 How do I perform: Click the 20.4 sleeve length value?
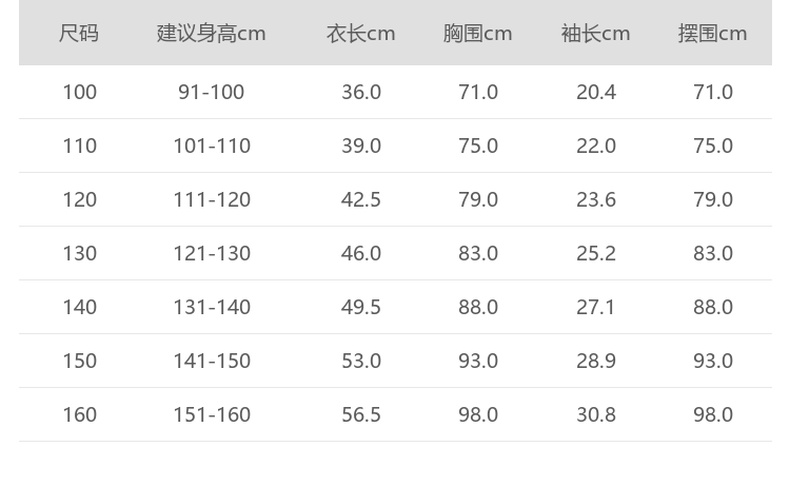[596, 93]
